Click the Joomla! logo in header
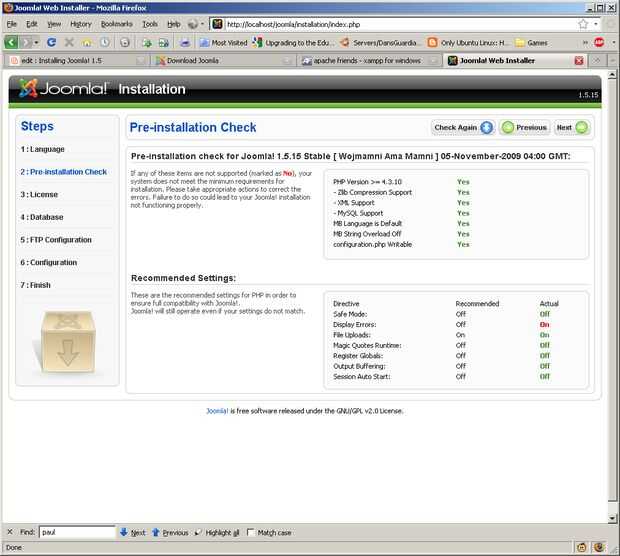The height and width of the screenshot is (556, 620). pyautogui.click(x=63, y=88)
